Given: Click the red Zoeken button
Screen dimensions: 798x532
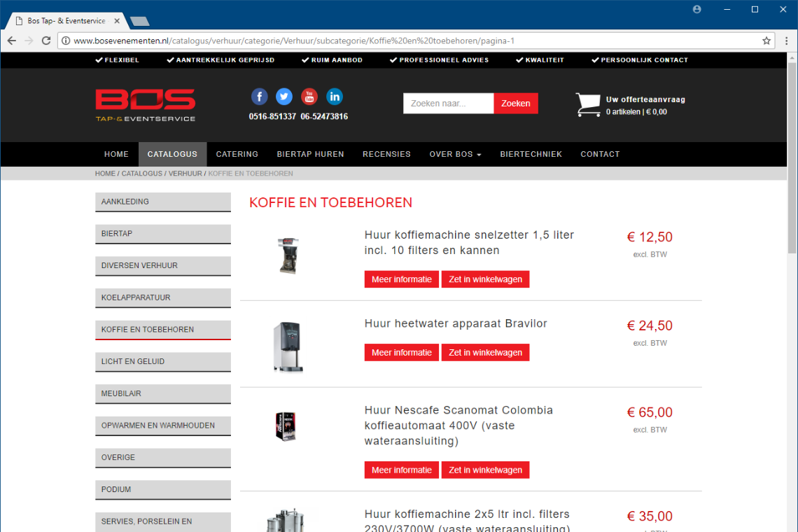Looking at the screenshot, I should 515,104.
